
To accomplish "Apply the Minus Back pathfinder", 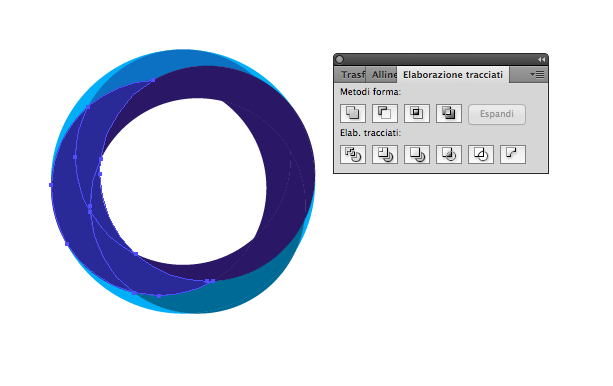I will [x=513, y=154].
